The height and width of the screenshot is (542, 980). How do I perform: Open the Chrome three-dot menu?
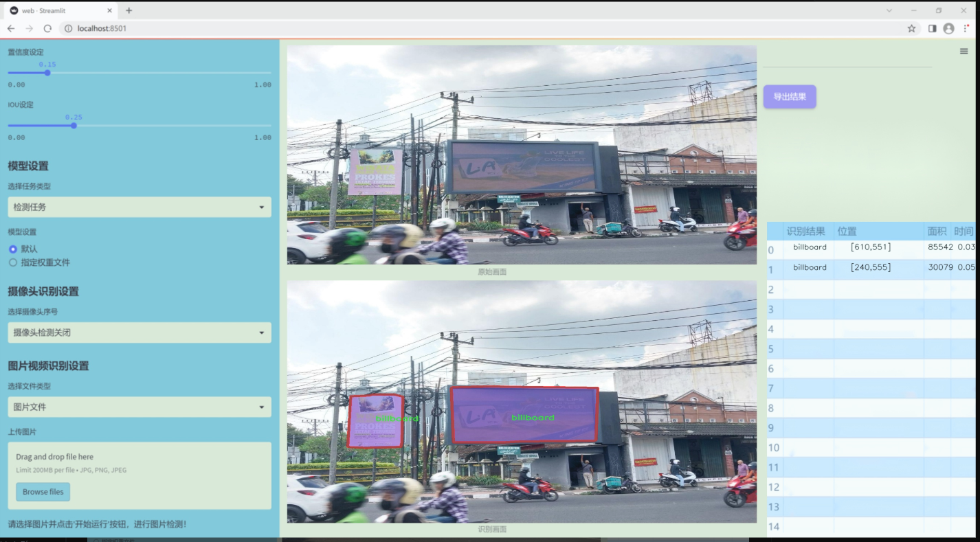[967, 28]
